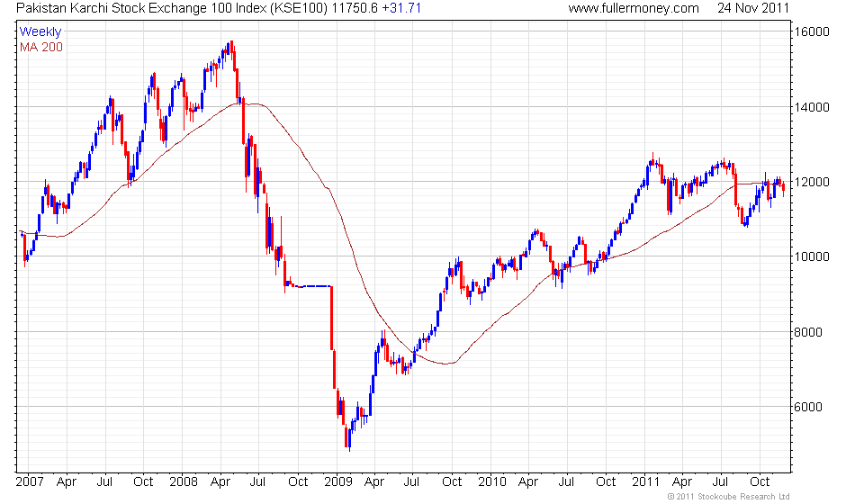Screen dimensions: 864x504
Task: Click the 2011 x-axis label
Action: pos(646,482)
